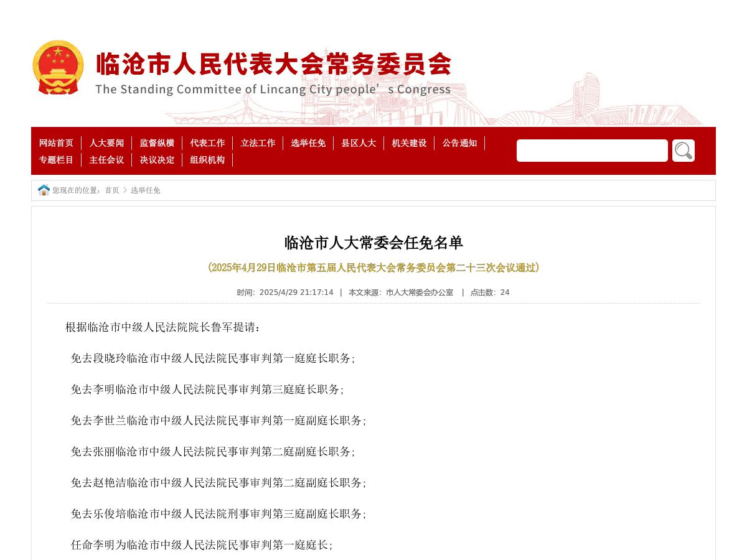Open the 人大要闻 section

[x=106, y=143]
